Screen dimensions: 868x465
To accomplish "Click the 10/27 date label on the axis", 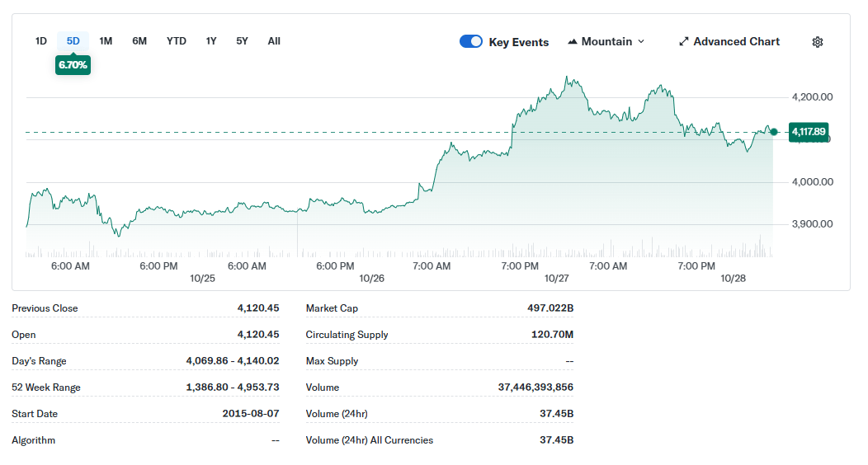I will point(557,279).
